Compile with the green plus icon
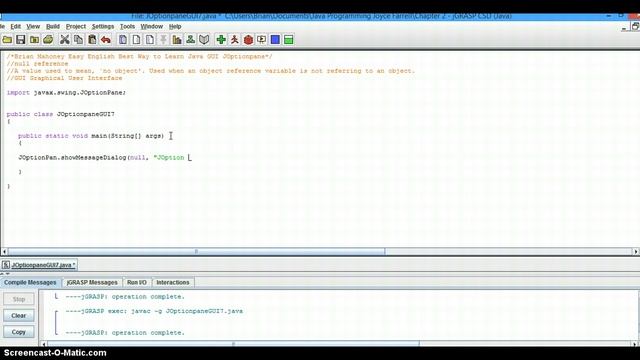 tap(221, 40)
